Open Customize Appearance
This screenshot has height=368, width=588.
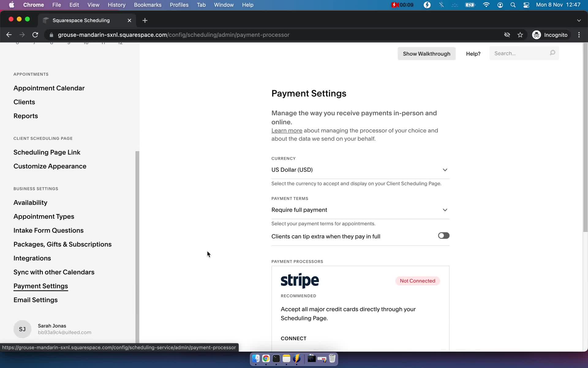pos(50,166)
